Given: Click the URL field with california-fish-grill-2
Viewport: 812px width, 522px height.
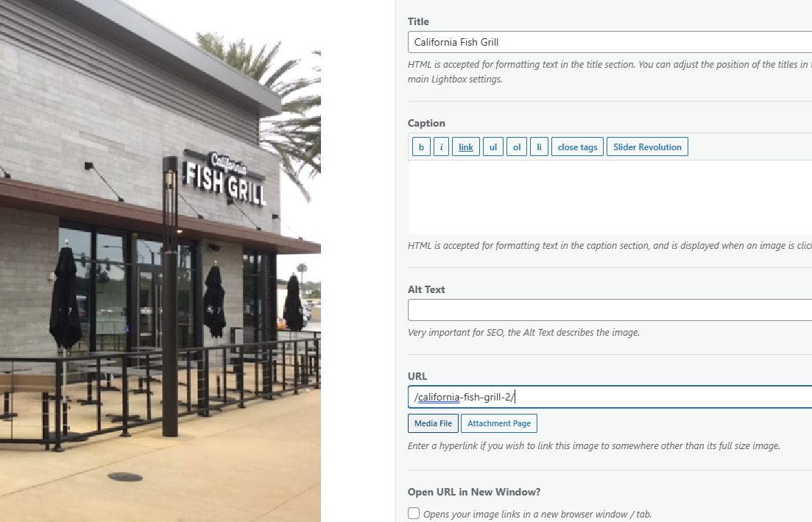Looking at the screenshot, I should pyautogui.click(x=610, y=397).
